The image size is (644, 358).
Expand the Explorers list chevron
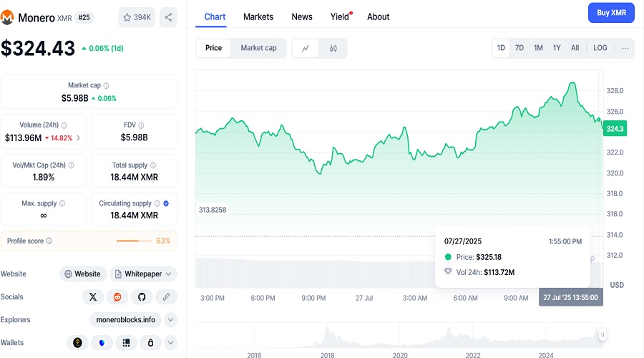170,320
